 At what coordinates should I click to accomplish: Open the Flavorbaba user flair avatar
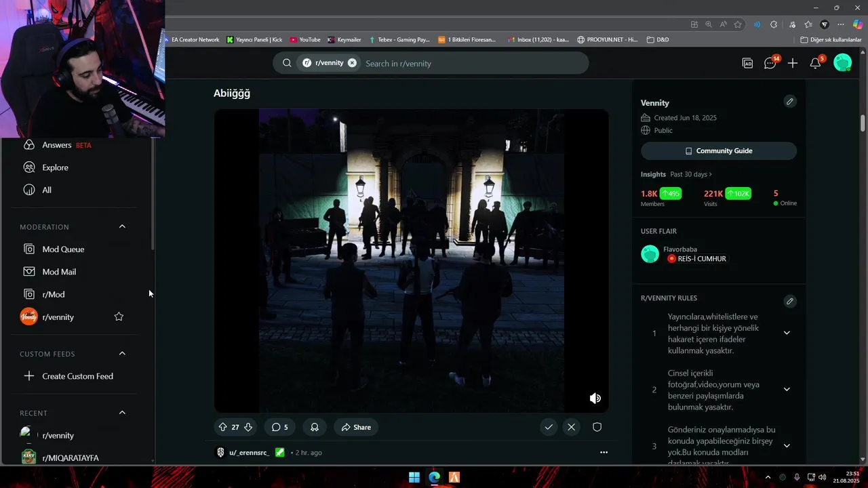click(x=650, y=254)
